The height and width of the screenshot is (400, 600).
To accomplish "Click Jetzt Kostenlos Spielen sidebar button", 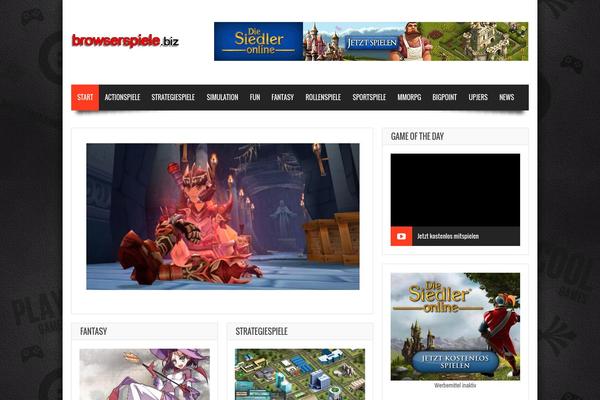I will point(455,361).
